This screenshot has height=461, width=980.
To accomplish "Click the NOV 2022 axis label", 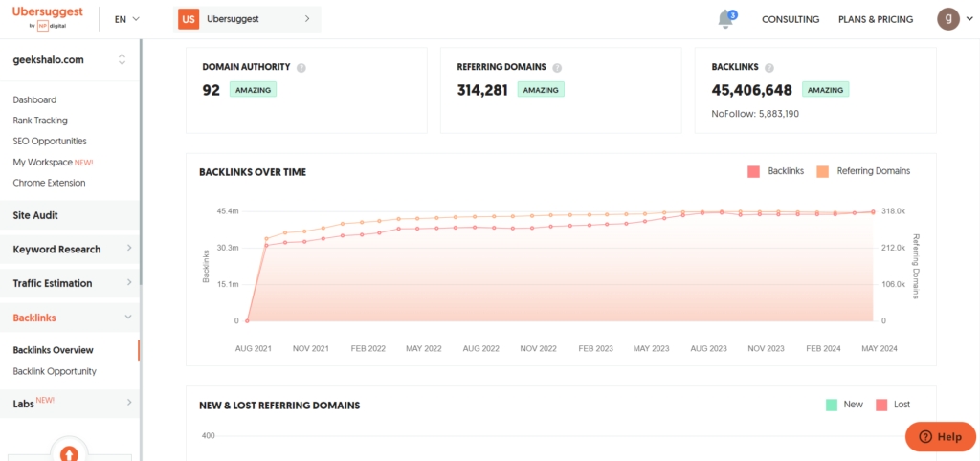I will click(x=538, y=348).
